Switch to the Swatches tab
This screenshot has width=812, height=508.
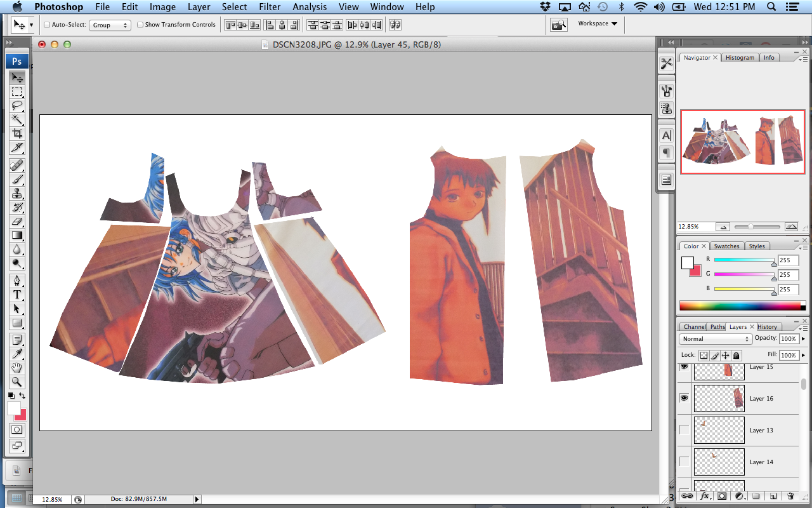point(726,246)
